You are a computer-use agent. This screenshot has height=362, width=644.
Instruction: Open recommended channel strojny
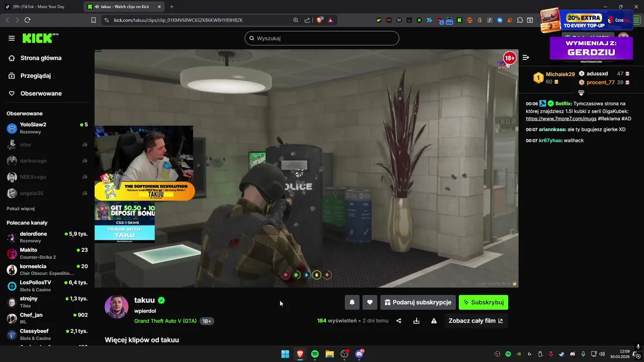47,302
